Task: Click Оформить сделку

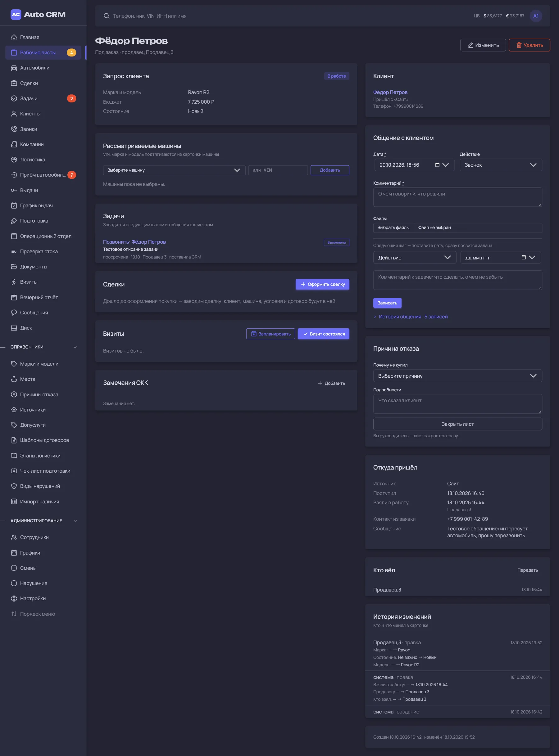Action: (x=322, y=284)
